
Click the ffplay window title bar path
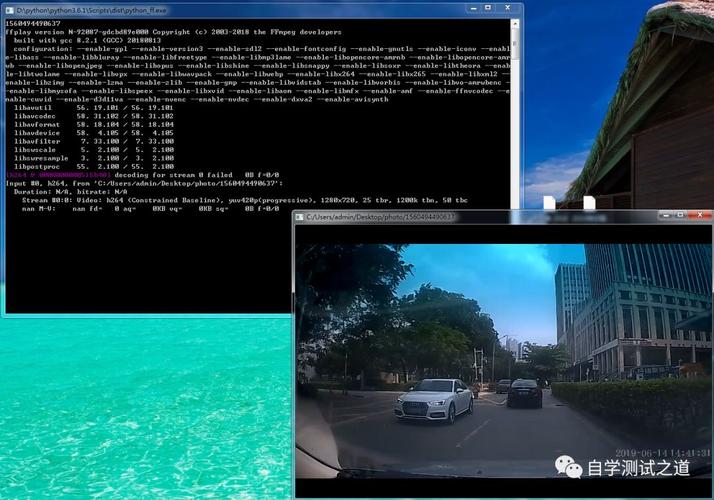coord(380,217)
